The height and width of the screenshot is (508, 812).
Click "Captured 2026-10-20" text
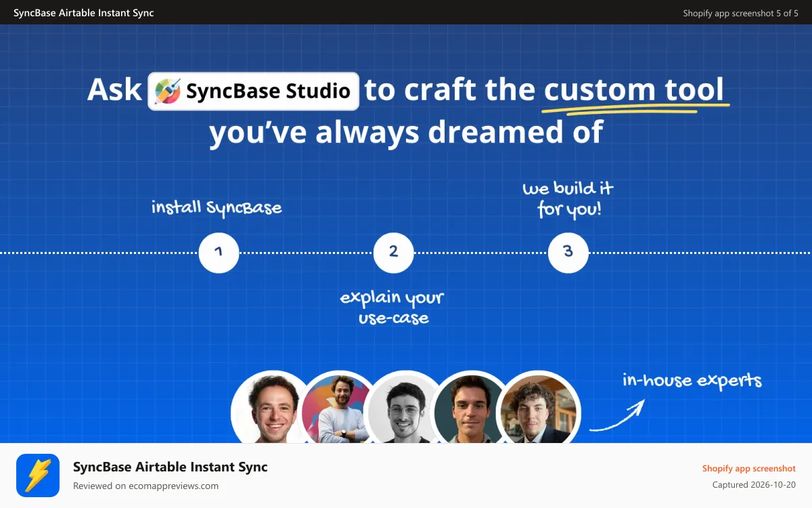pos(754,485)
